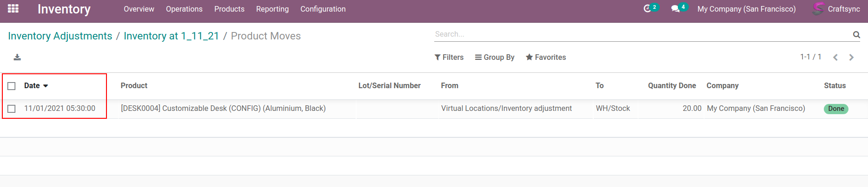Open the Configuration menu
Screen dimensions: 868x187
point(323,9)
